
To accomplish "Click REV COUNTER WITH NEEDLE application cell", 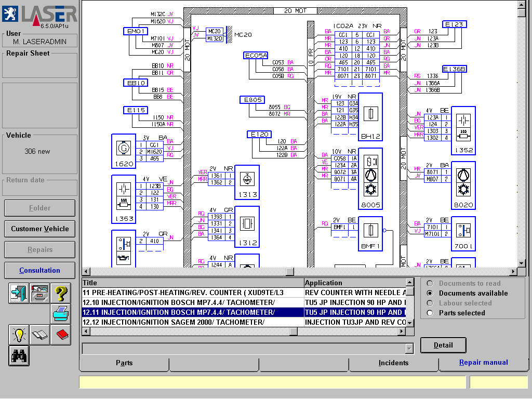I will (x=355, y=292).
